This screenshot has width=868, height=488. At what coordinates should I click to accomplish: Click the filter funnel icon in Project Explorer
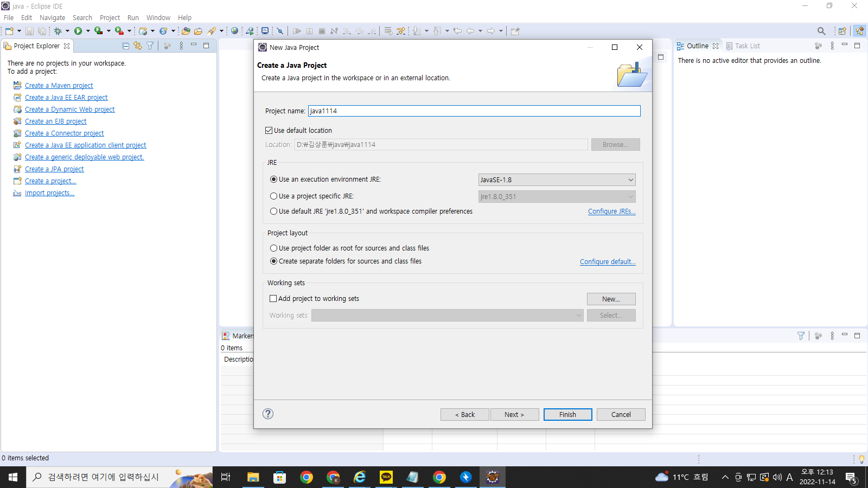(x=150, y=46)
